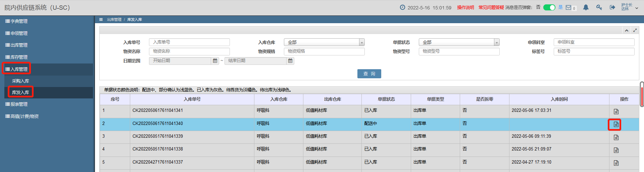Click the 序号 column header
This screenshot has width=644, height=172.
[115, 99]
